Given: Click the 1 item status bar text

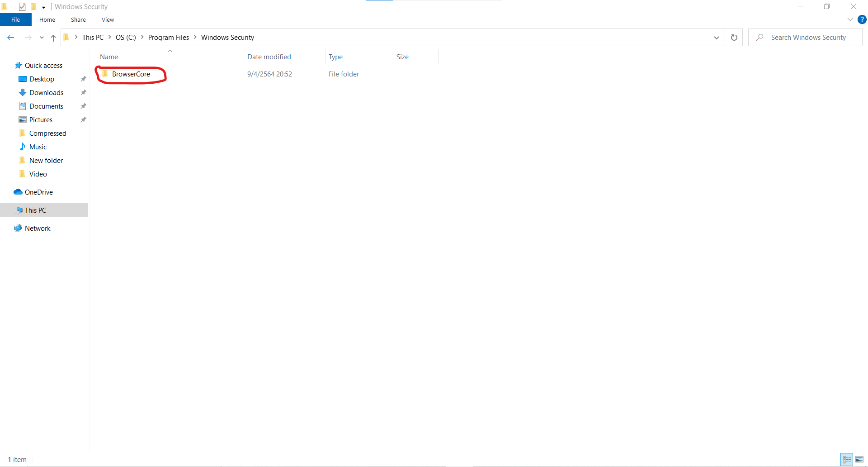Looking at the screenshot, I should click(x=17, y=460).
